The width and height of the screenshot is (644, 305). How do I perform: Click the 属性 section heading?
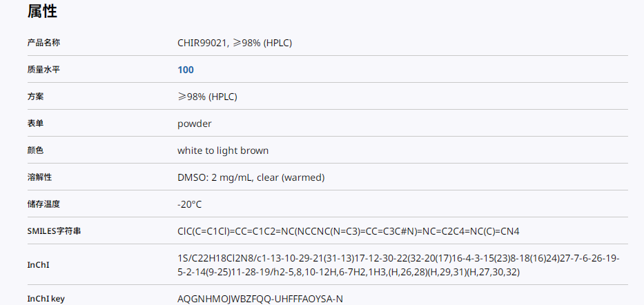coord(42,11)
